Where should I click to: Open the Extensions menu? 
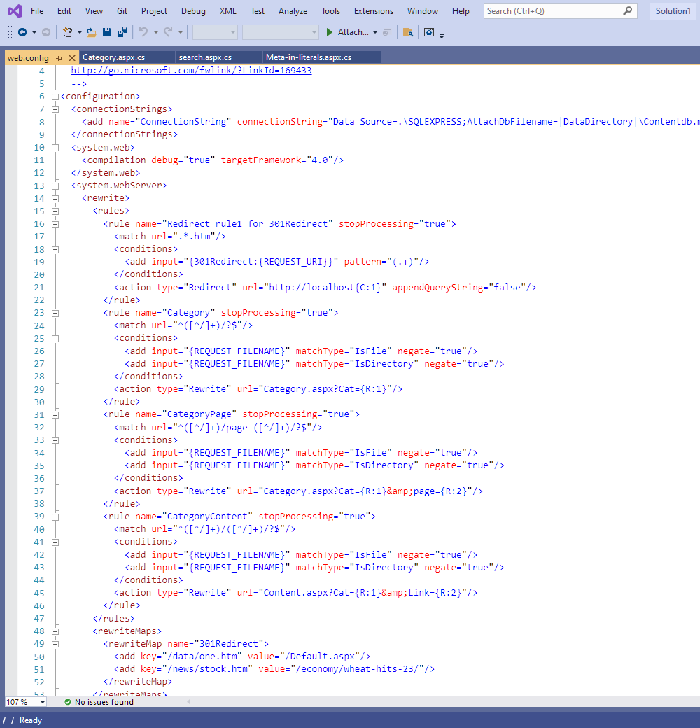click(374, 10)
